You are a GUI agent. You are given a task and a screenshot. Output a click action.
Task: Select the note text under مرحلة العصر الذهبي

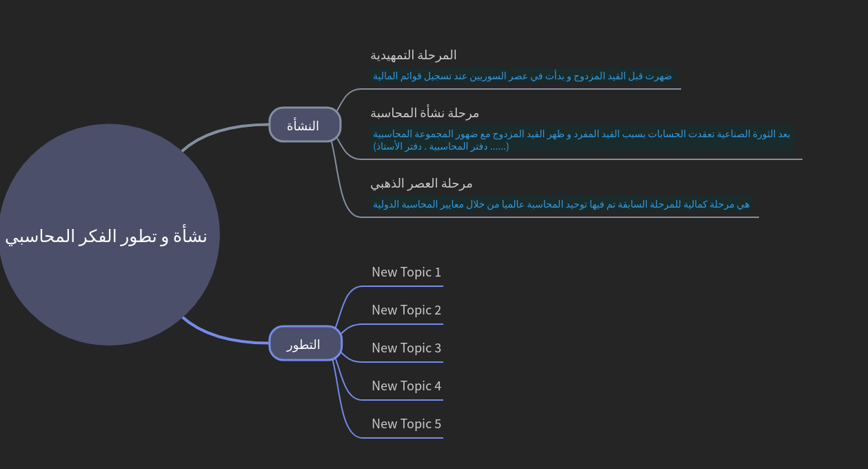click(562, 204)
